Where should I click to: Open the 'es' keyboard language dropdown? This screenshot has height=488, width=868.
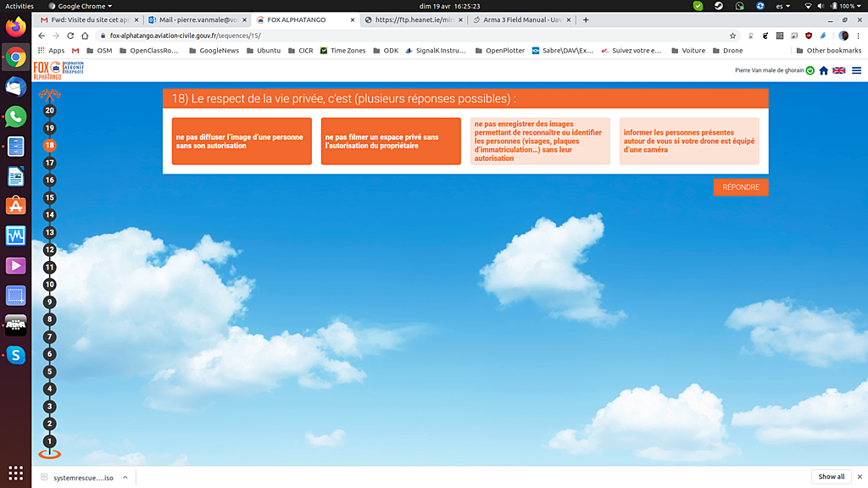point(783,6)
